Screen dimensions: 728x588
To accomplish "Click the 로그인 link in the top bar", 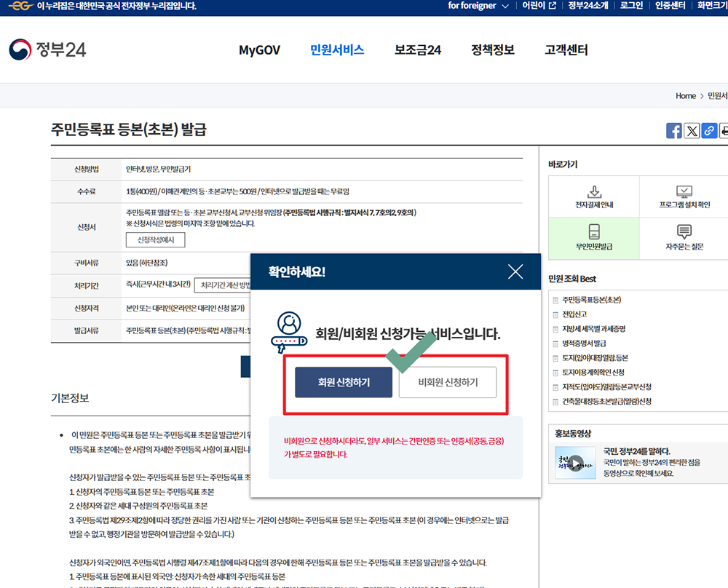I will point(630,7).
